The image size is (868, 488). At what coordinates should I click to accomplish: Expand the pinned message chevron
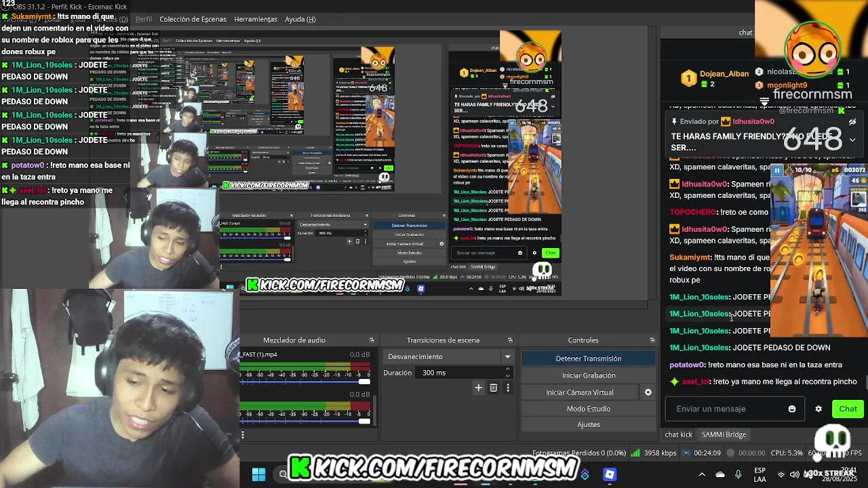click(852, 140)
